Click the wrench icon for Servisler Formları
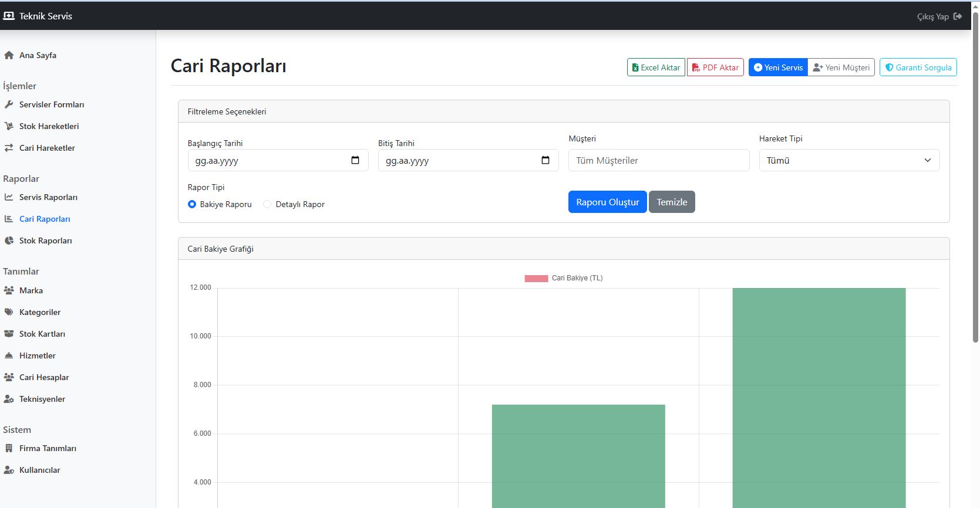Image resolution: width=980 pixels, height=508 pixels. (x=9, y=104)
